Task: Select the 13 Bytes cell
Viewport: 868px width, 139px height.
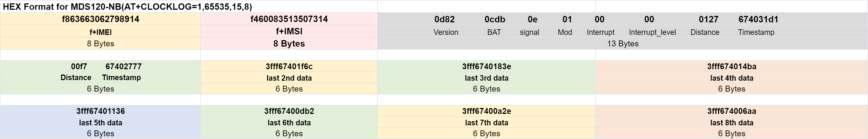Action: point(622,44)
